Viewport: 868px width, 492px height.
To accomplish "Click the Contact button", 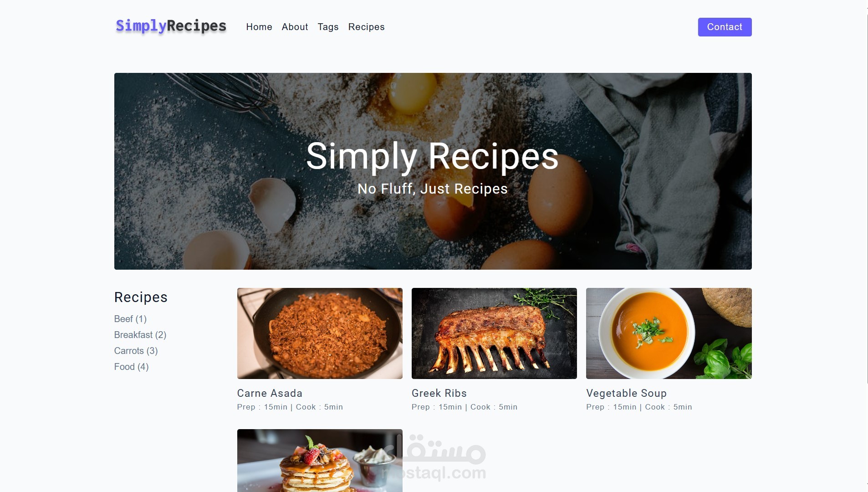I will [725, 27].
